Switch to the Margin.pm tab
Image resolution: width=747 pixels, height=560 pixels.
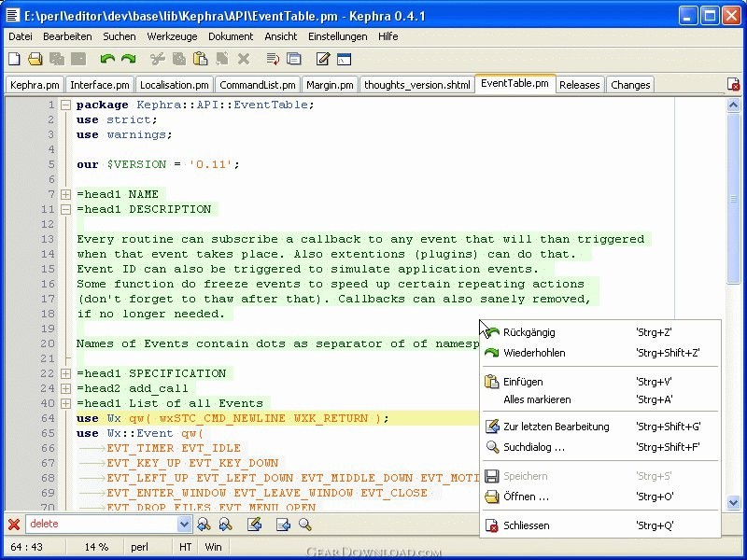coord(330,85)
